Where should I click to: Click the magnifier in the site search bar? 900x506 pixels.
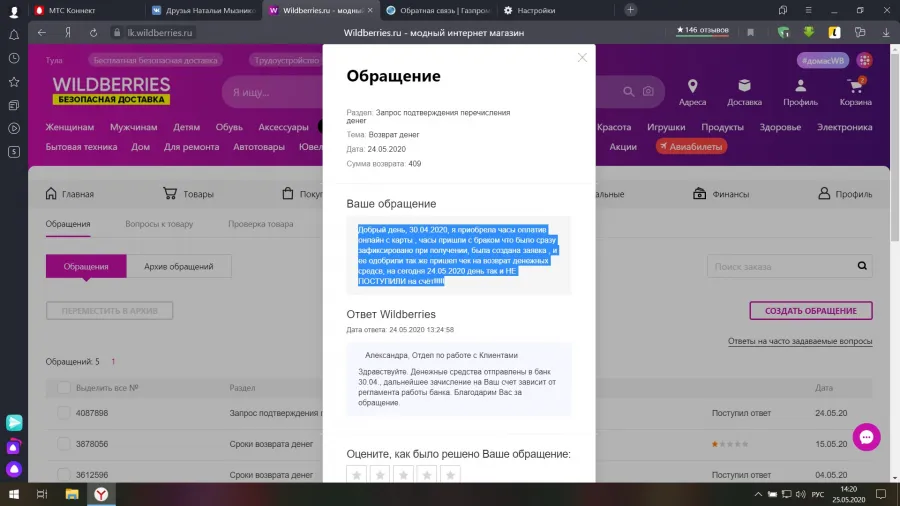click(629, 92)
